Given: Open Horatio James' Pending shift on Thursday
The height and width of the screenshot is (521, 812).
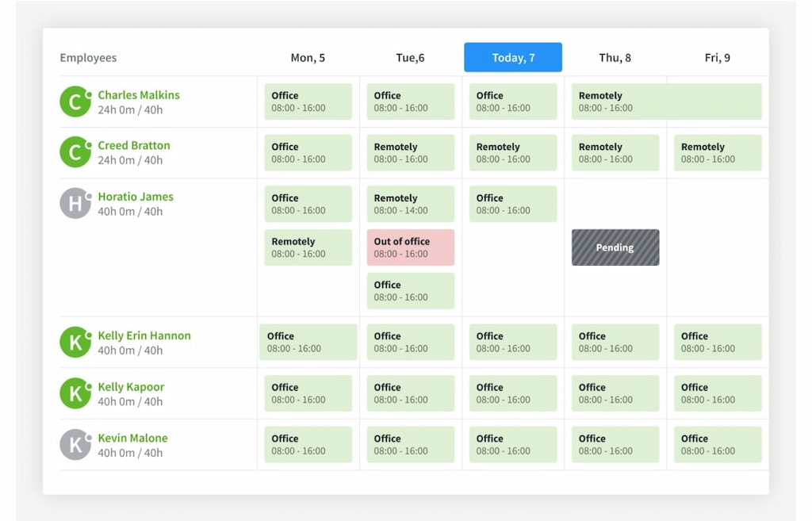Looking at the screenshot, I should [x=615, y=247].
